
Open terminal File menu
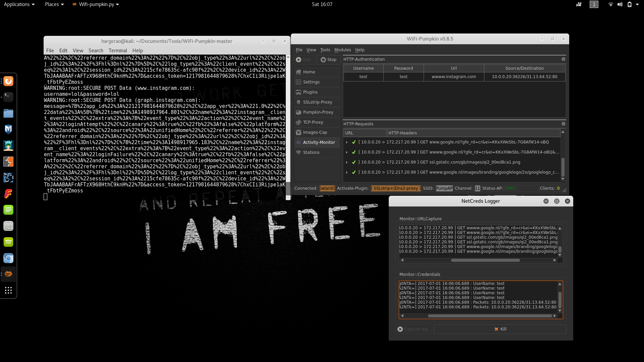click(x=50, y=51)
